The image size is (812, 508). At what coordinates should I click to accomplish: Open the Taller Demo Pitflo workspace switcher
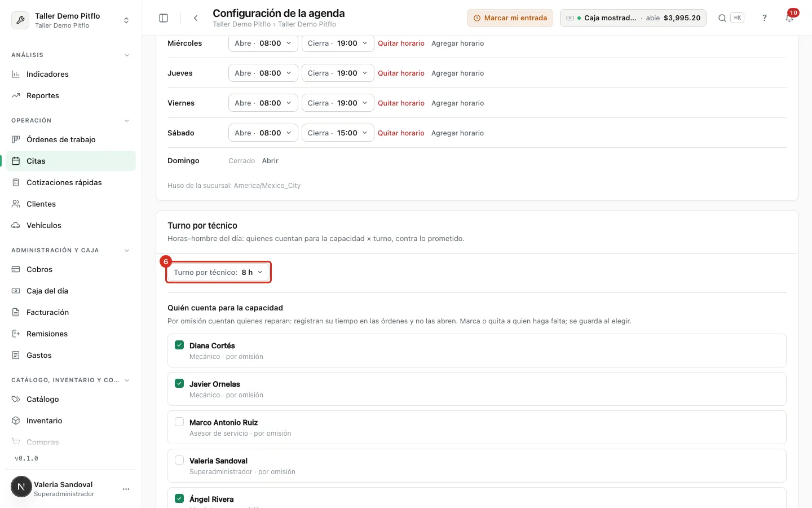click(70, 20)
